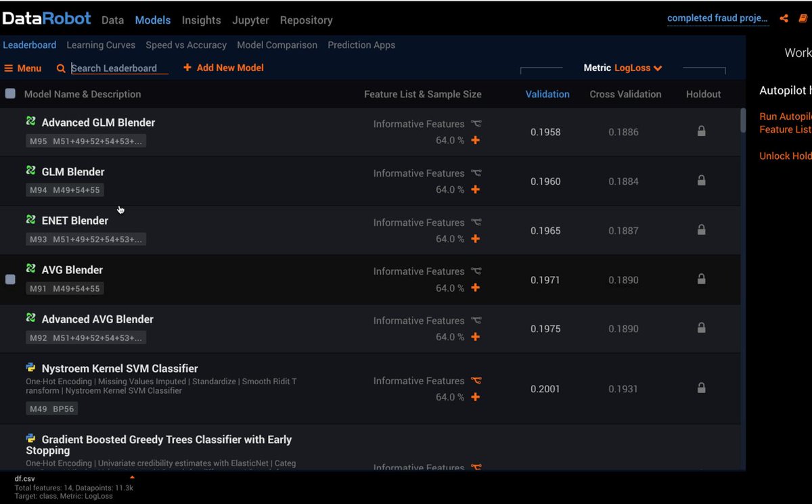Click the feature list icon in Advanced GLM Blender row
Screen dimensions: 812x504
[x=476, y=124]
